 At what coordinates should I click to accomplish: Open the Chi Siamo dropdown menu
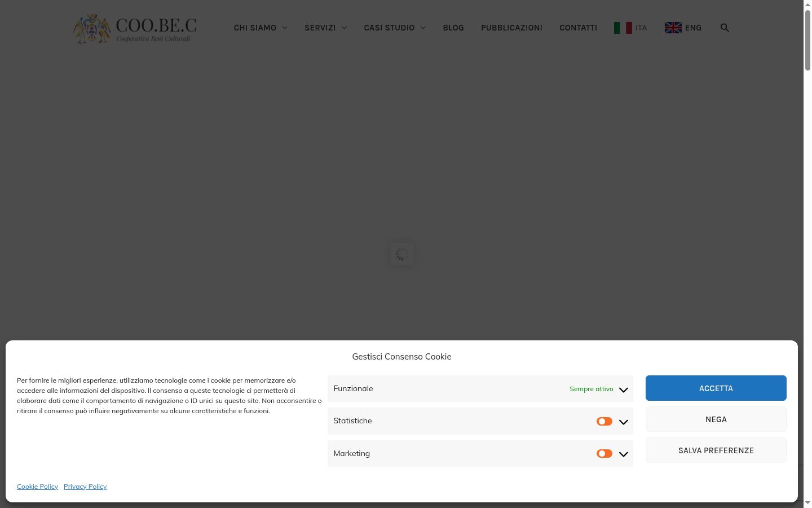261,28
